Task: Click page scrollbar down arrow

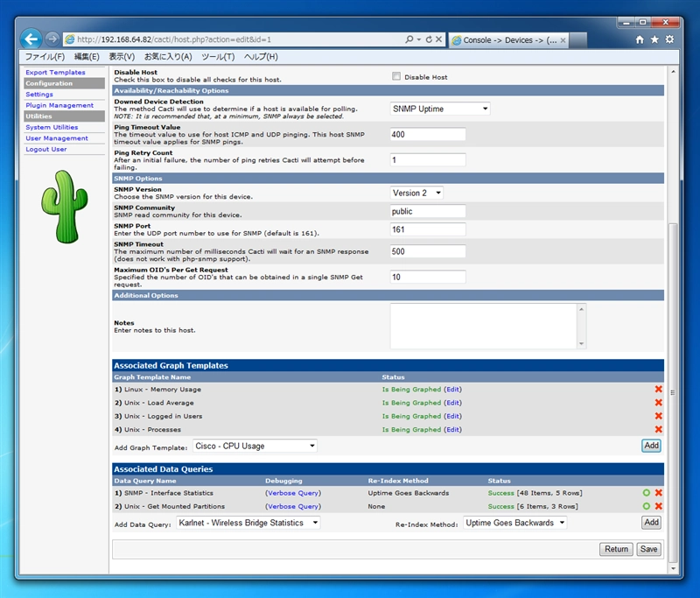Action: (673, 568)
